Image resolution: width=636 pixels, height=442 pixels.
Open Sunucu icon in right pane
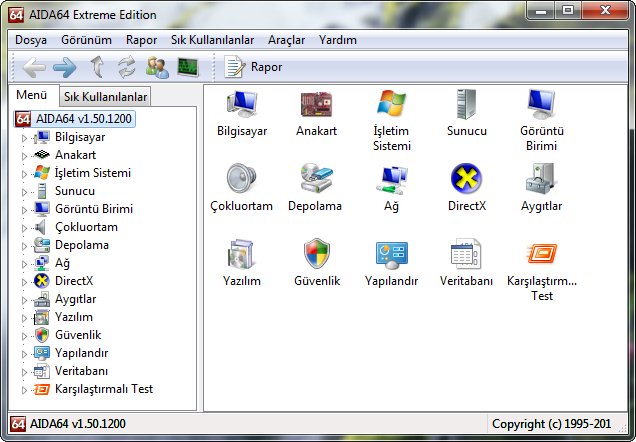pyautogui.click(x=466, y=104)
